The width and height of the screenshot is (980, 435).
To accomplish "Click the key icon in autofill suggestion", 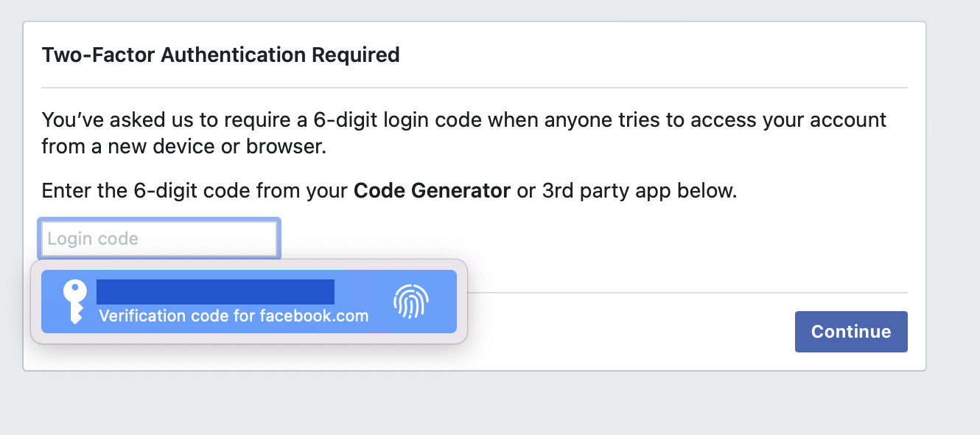I will tap(74, 301).
